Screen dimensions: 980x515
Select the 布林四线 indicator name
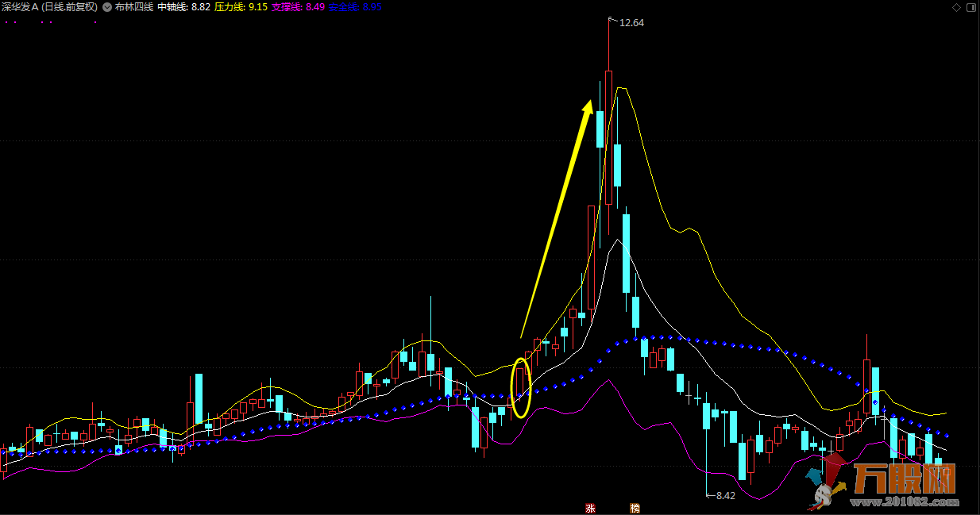coord(134,7)
